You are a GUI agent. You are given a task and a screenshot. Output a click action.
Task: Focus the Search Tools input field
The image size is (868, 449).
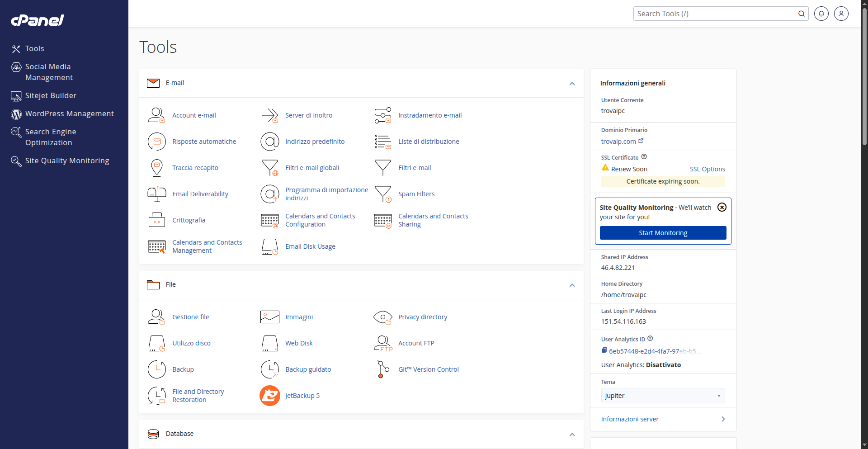tap(715, 14)
